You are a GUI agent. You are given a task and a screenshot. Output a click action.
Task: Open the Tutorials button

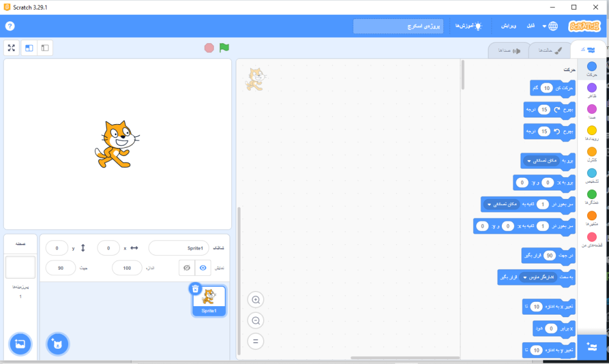point(468,26)
